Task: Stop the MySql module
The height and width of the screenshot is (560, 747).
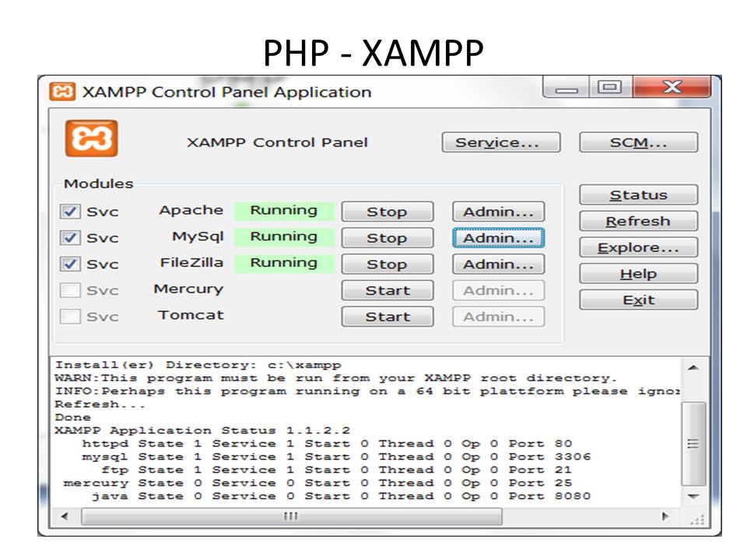Action: tap(388, 238)
